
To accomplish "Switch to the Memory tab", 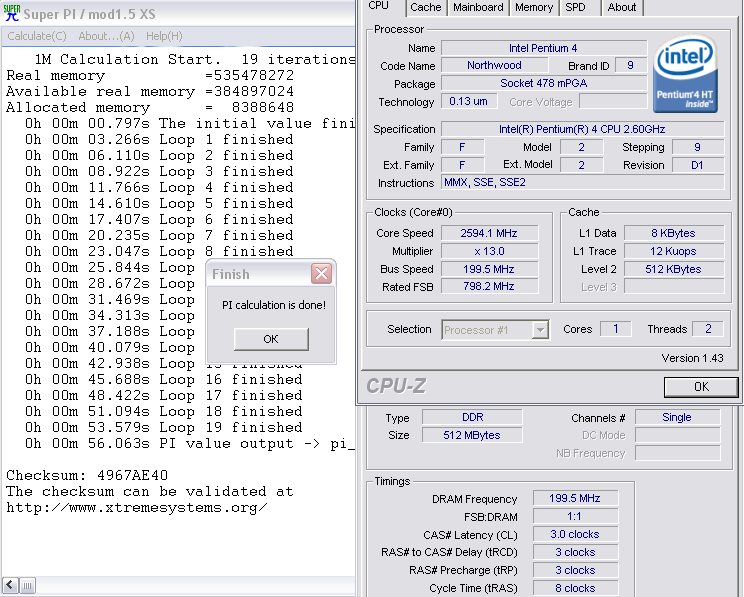I will click(534, 7).
